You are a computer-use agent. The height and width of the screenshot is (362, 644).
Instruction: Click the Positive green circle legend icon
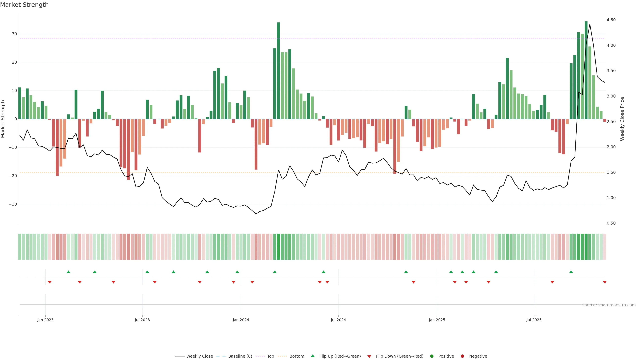[x=432, y=356]
